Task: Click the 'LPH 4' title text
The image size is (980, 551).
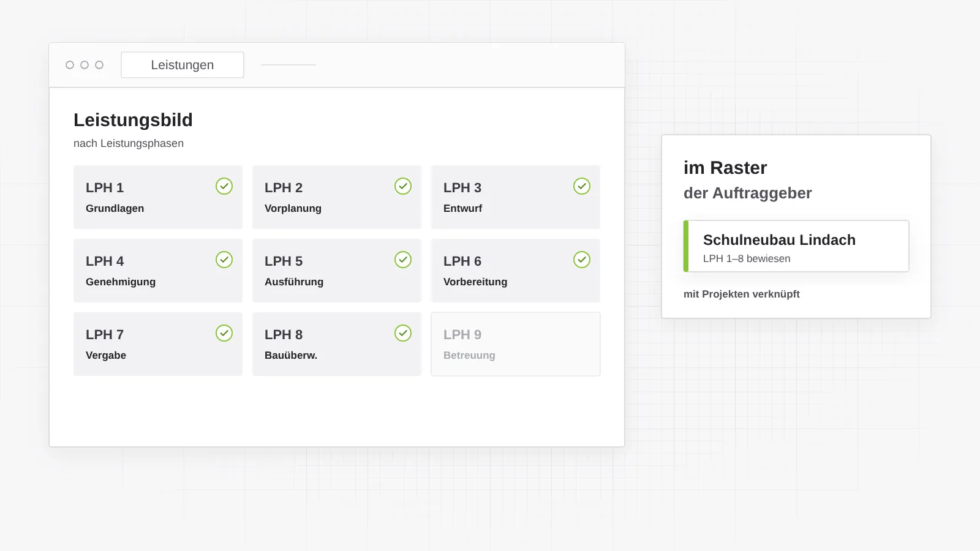Action: click(105, 261)
